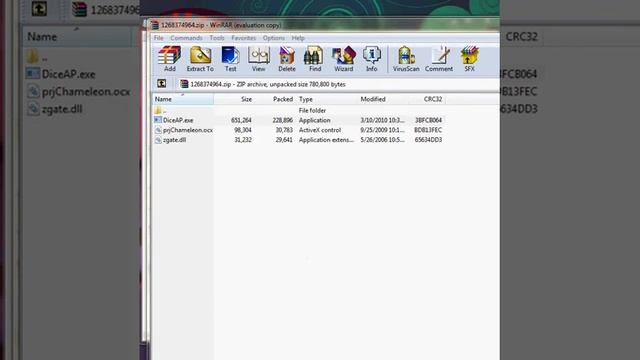Open the File menu
640x360 pixels.
(158, 38)
